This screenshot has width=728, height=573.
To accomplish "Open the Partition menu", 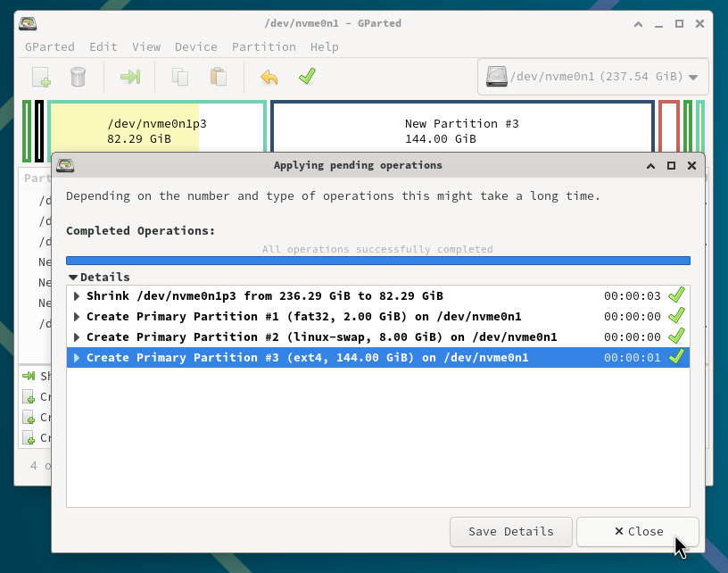I will (x=264, y=47).
